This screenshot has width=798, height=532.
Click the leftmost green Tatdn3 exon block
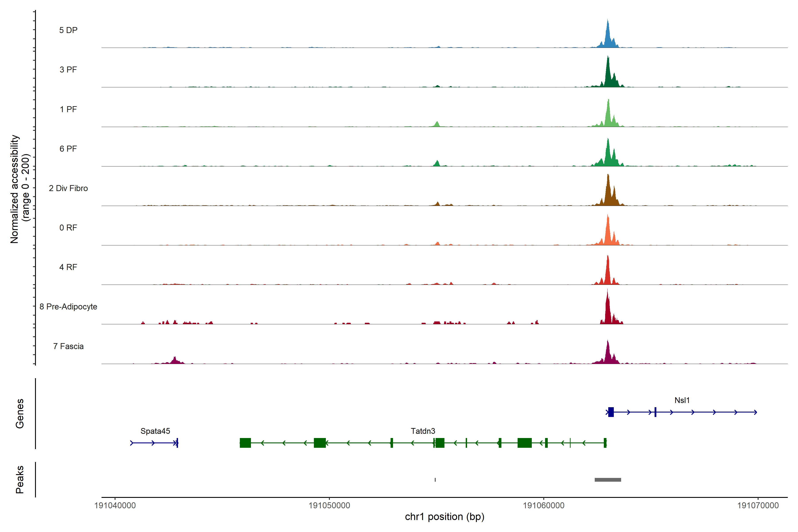click(x=245, y=443)
